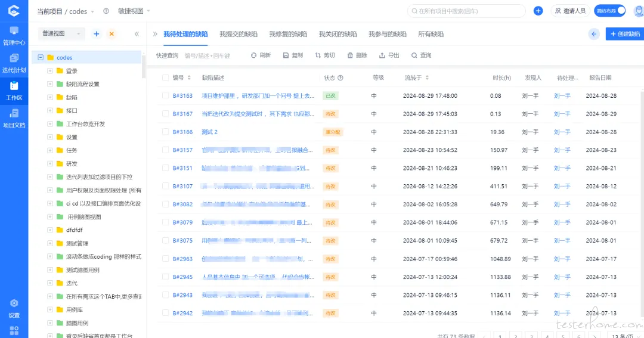Open defect link B#3163
644x338 pixels.
182,96
